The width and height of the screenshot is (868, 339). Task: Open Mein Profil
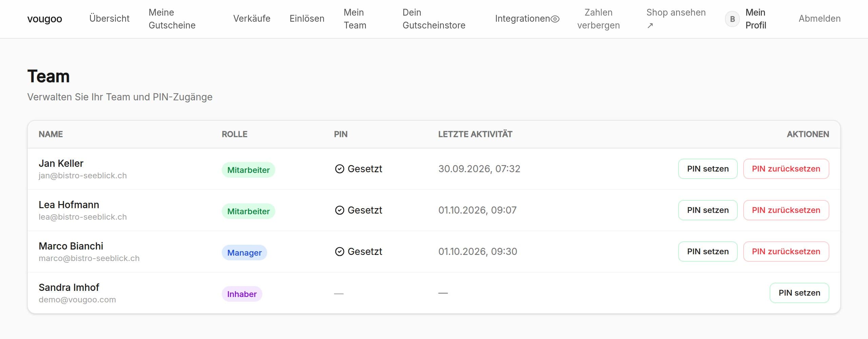756,19
